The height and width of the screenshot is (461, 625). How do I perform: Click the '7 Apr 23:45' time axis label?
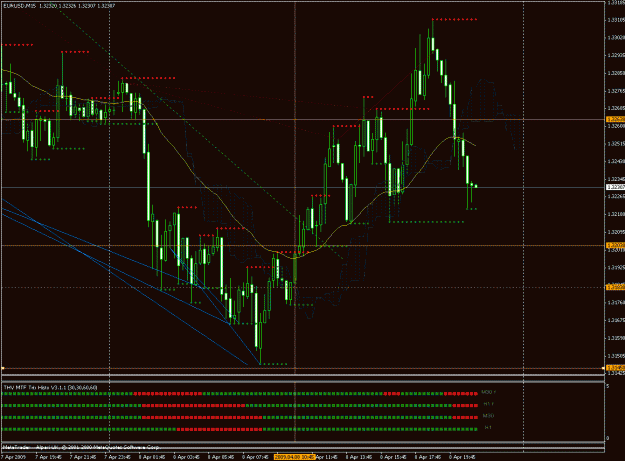(117, 457)
